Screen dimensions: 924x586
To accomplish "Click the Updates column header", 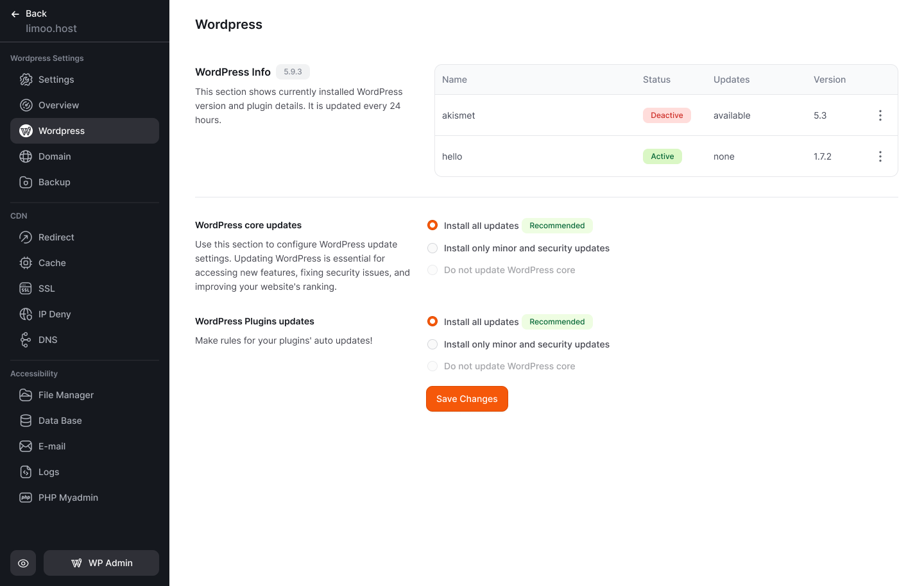I will (732, 80).
